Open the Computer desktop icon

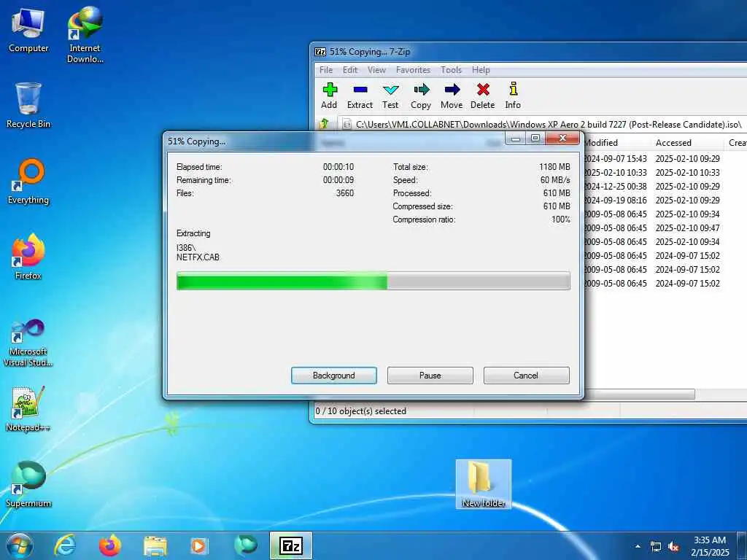pyautogui.click(x=28, y=31)
